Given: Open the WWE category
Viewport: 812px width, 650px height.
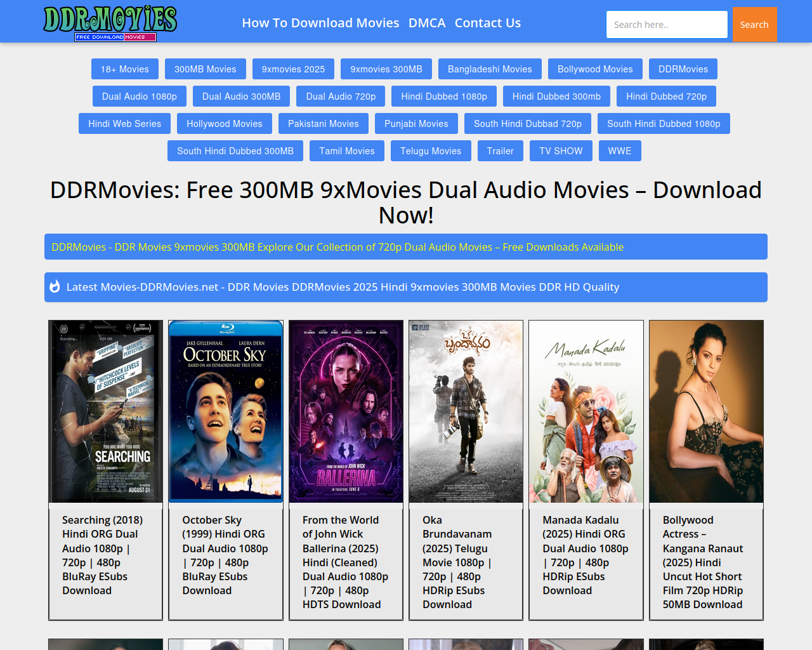Looking at the screenshot, I should tap(620, 151).
